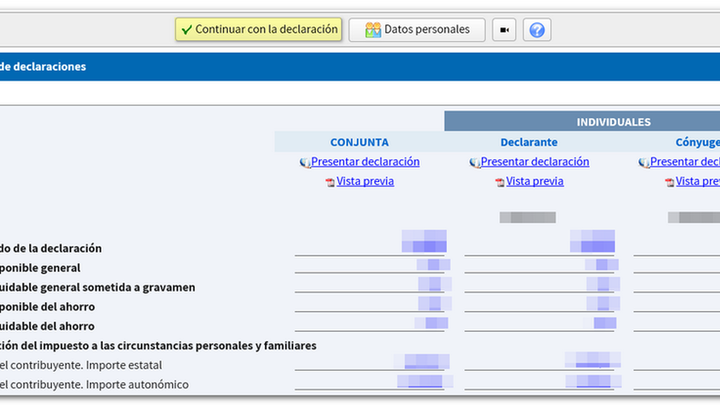Click the people icon on Datos personales
720x405 pixels.
(373, 30)
